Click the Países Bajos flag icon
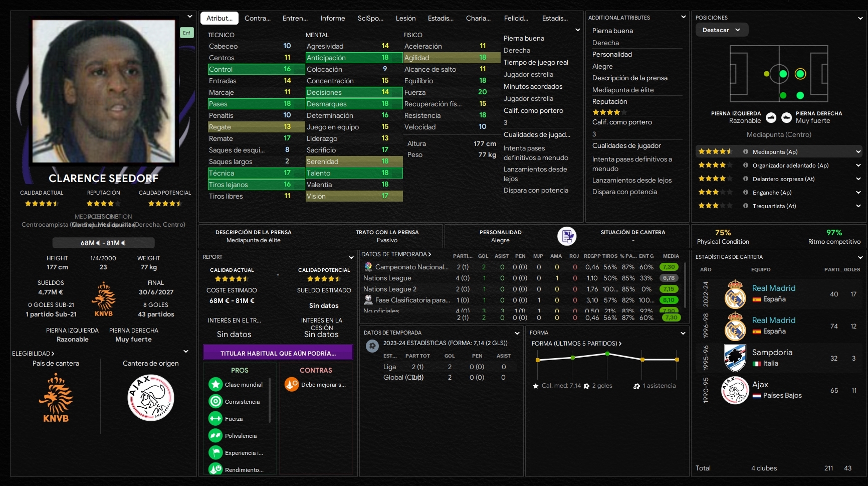868x486 pixels. pyautogui.click(x=757, y=396)
